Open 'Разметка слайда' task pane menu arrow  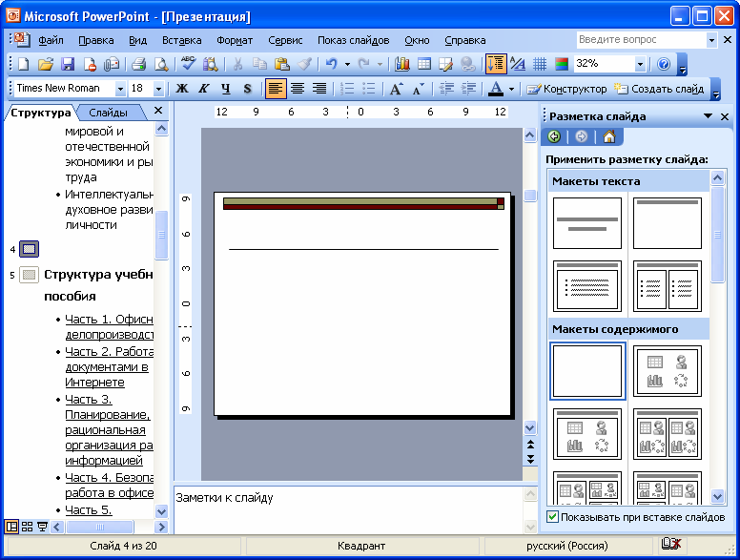[x=708, y=116]
